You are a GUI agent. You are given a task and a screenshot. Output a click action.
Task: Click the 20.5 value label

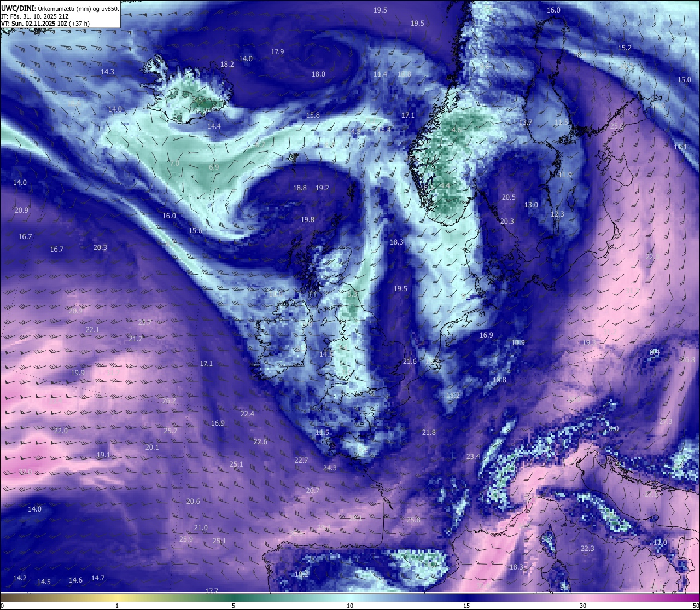pyautogui.click(x=509, y=197)
